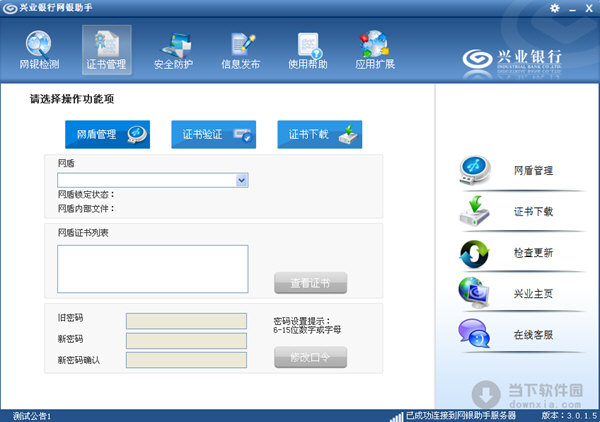Click the 测试公告1 status bar text
600x422 pixels.
32,416
